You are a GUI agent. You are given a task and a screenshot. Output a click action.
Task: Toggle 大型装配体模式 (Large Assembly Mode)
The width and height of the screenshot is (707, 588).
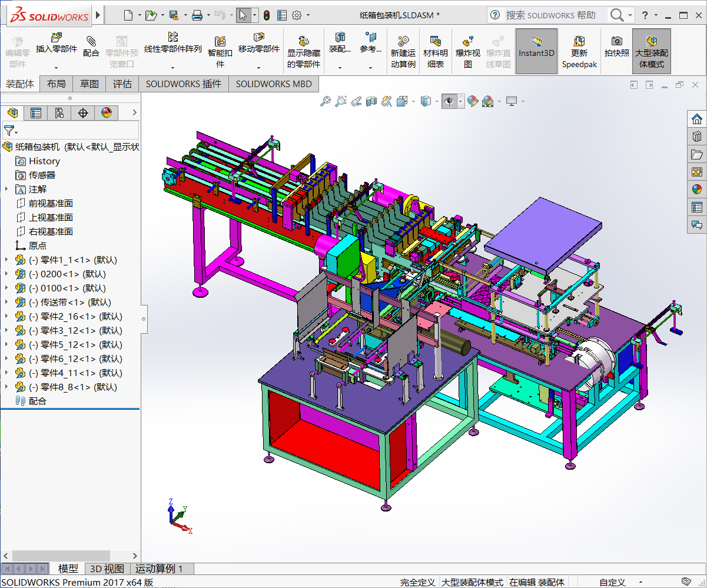click(x=651, y=51)
